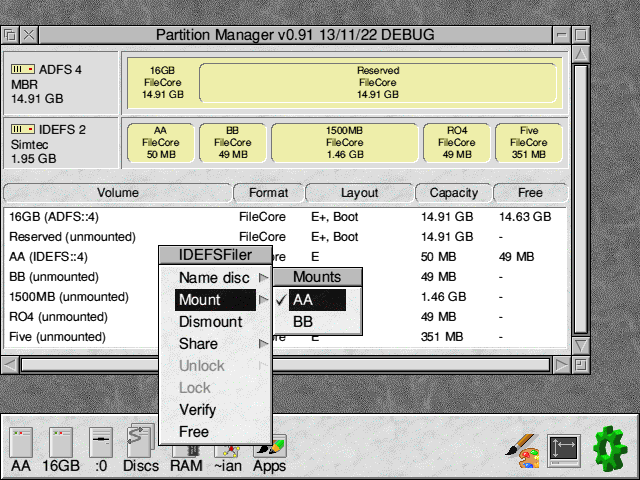Click the scroll down arrow
640x480 pixels.
click(x=581, y=345)
